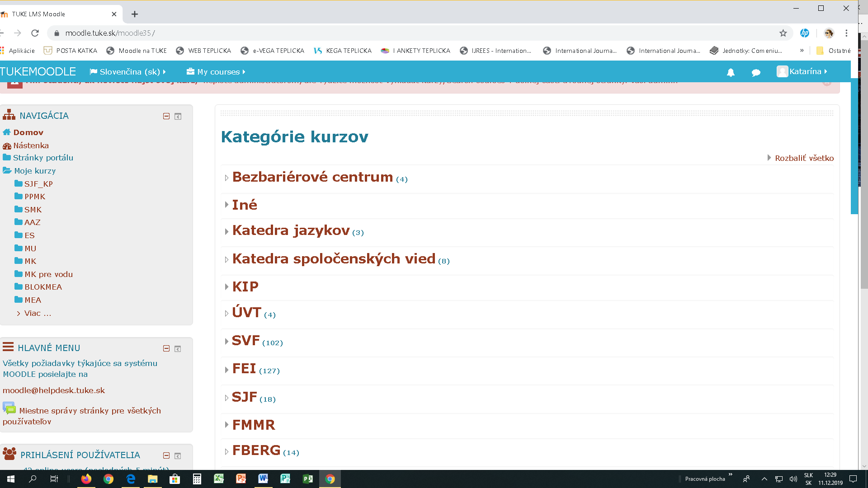Open Firefox from the taskbar
This screenshot has height=488, width=868.
[x=86, y=479]
